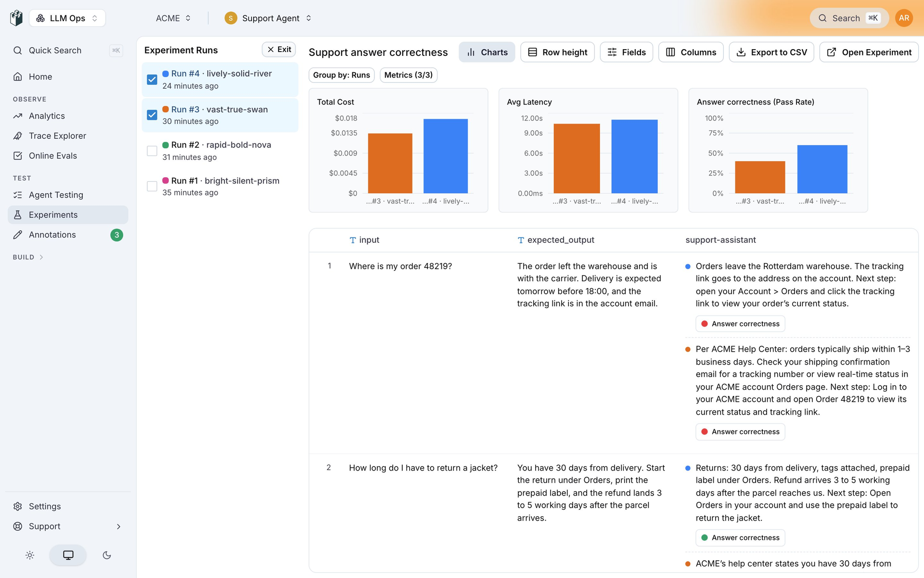Expand the BUILD sidebar section
The height and width of the screenshot is (578, 924).
pos(28,257)
